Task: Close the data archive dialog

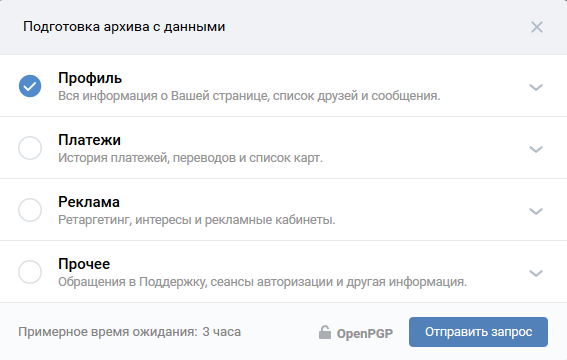Action: coord(537,27)
